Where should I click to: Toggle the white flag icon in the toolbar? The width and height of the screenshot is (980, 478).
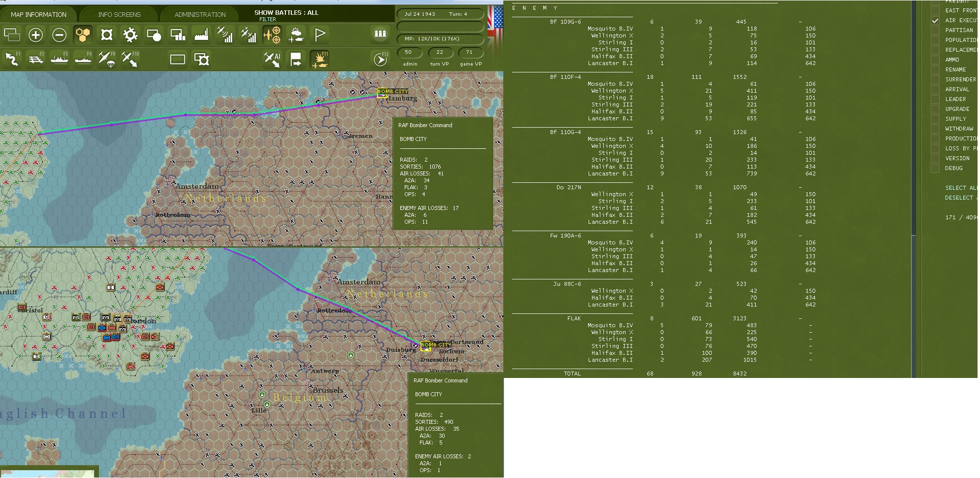pos(320,34)
